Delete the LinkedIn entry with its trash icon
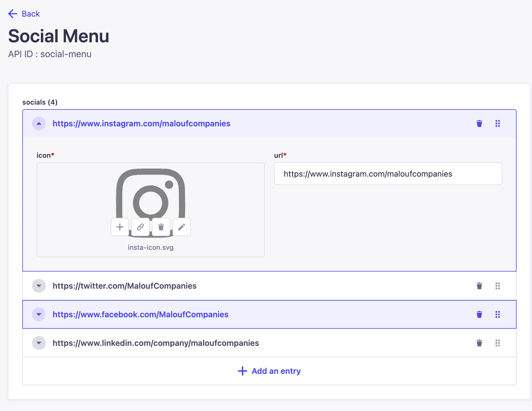Screen dimensions: 532x411 click(x=479, y=343)
